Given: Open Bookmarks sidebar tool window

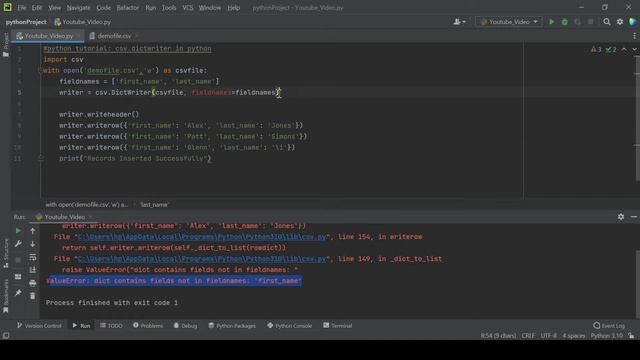Looking at the screenshot, I should click(x=5, y=296).
